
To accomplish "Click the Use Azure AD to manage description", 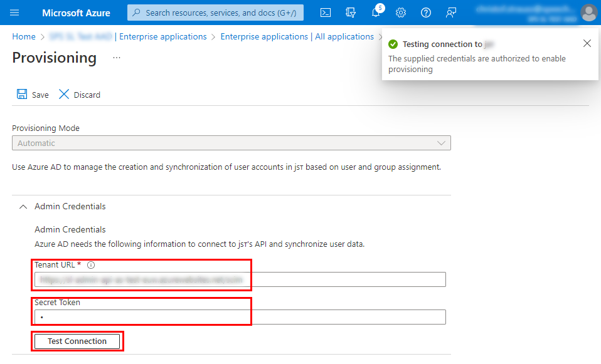I will pyautogui.click(x=226, y=167).
